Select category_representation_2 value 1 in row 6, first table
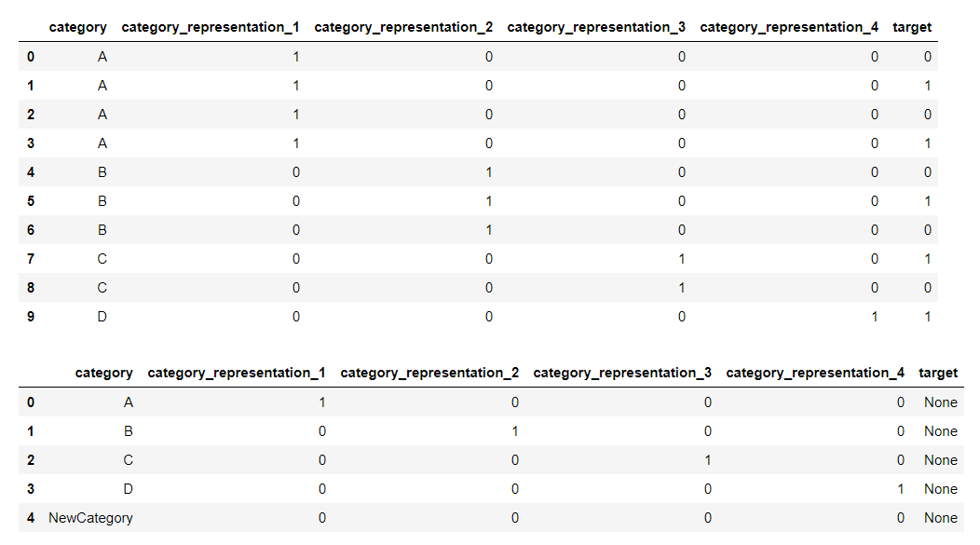This screenshot has height=545, width=980. (x=489, y=231)
